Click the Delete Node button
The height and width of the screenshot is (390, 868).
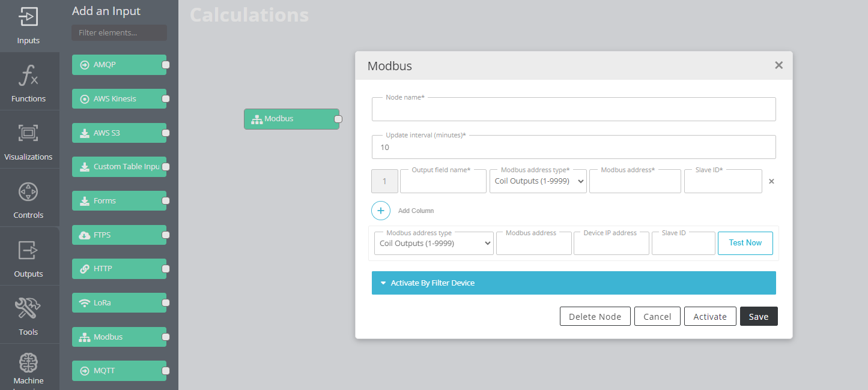pos(595,316)
